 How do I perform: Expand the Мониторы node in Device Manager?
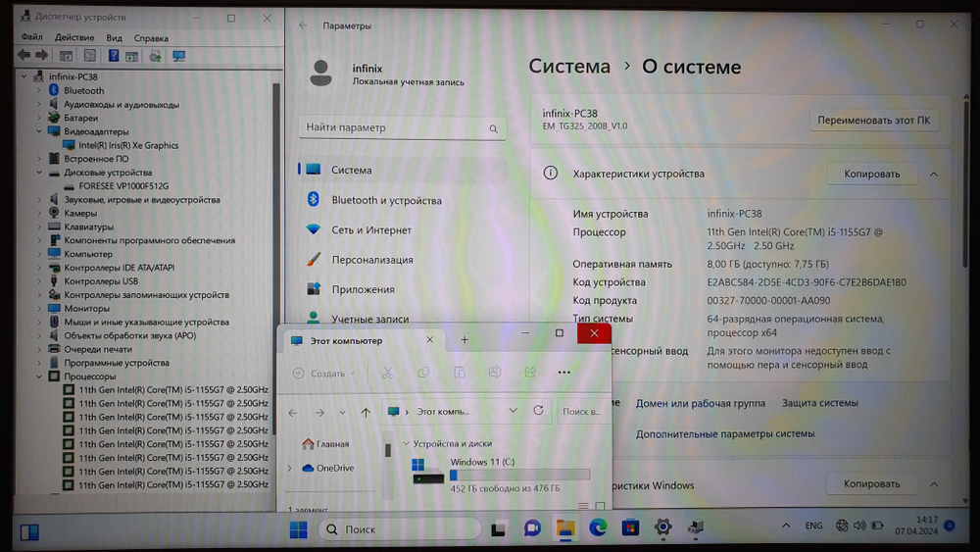pyautogui.click(x=39, y=308)
